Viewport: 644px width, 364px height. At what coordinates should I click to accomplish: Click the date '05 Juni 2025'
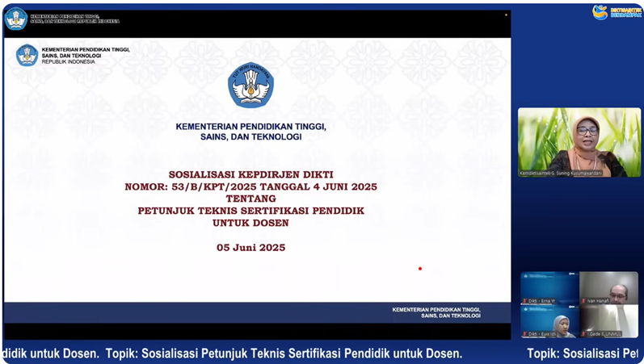pos(251,248)
